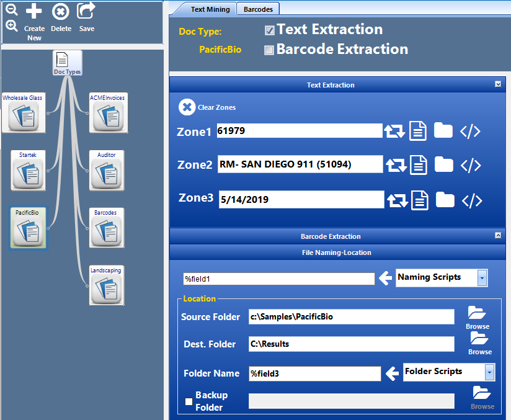The width and height of the screenshot is (511, 420).
Task: Click the Zone1 text field
Action: (x=300, y=130)
